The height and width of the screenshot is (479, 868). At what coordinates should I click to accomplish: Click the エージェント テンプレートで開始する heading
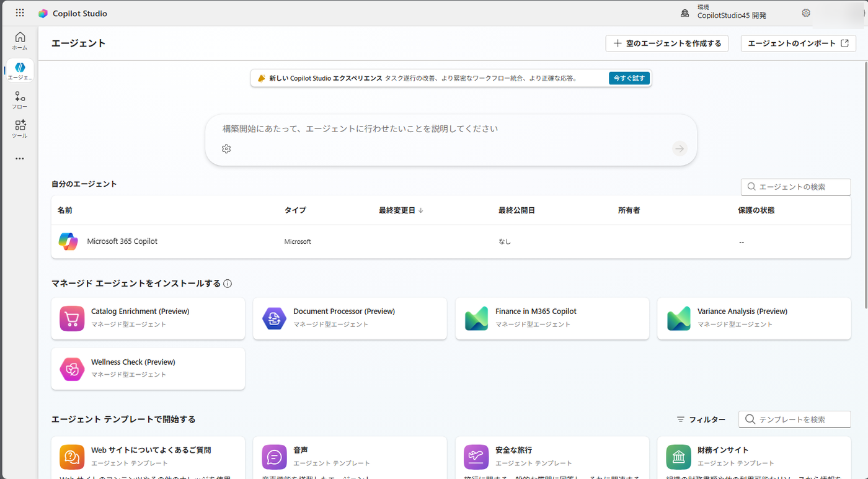coord(123,419)
